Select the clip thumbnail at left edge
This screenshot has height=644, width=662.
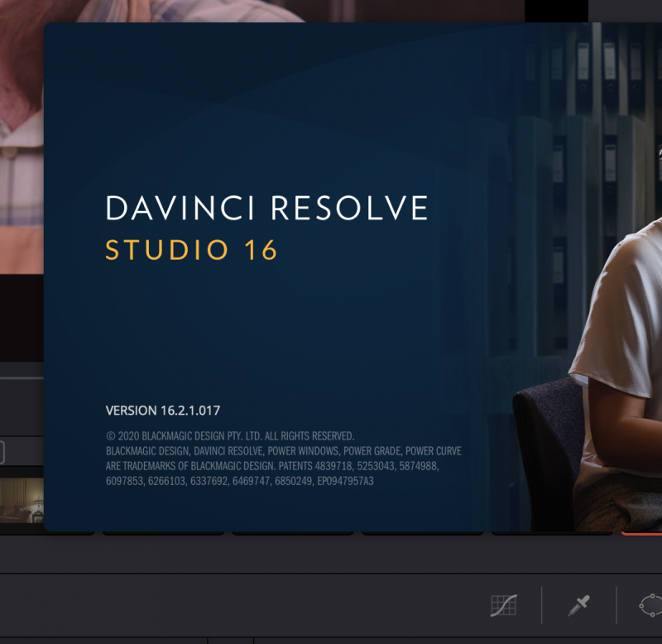[x=21, y=499]
